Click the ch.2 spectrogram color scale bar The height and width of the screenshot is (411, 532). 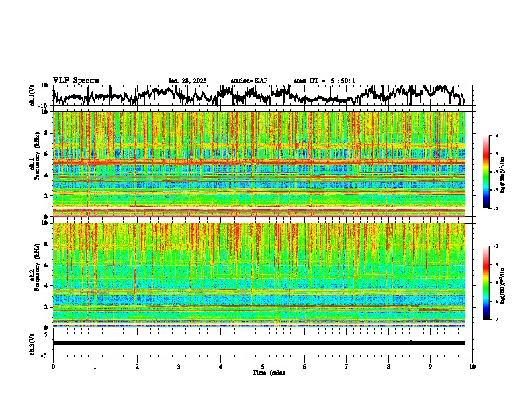pyautogui.click(x=486, y=283)
